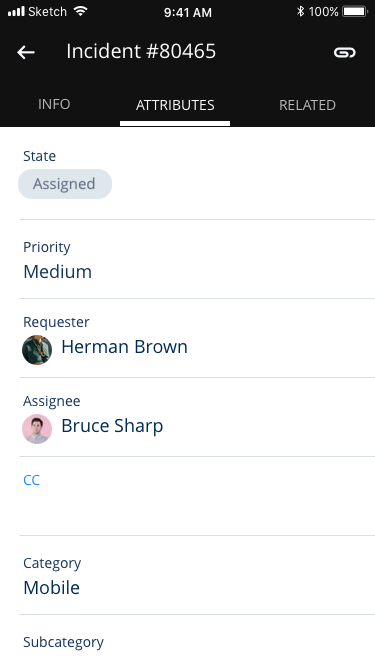Open attachments via the paperclip icon
This screenshot has width=375, height=667.
pos(344,52)
